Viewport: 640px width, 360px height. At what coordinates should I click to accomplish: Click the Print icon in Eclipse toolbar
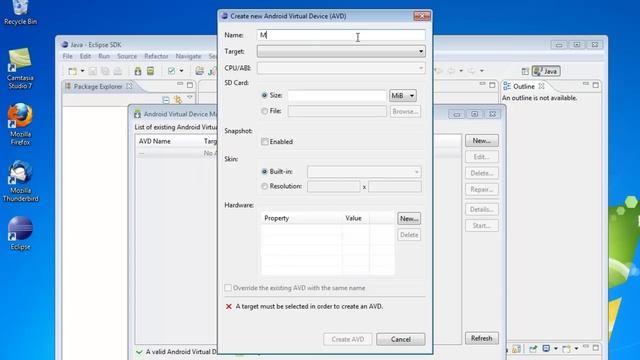(x=118, y=71)
